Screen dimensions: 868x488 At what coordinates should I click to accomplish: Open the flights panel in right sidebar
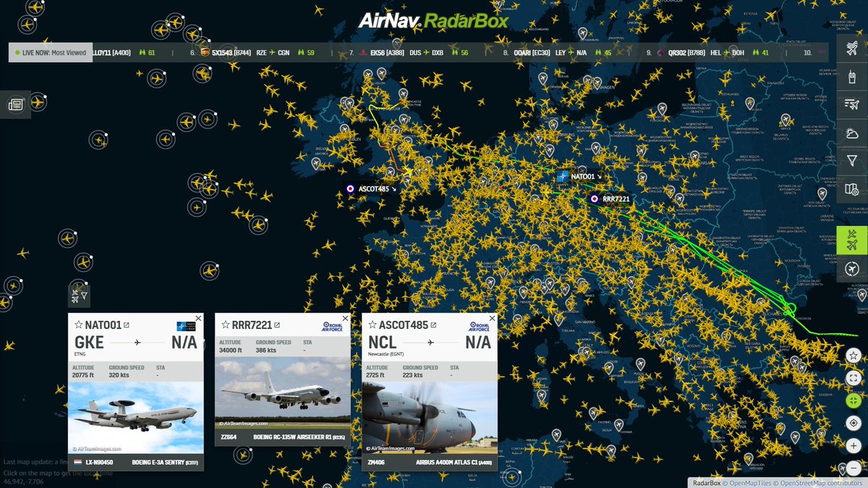pos(852,49)
